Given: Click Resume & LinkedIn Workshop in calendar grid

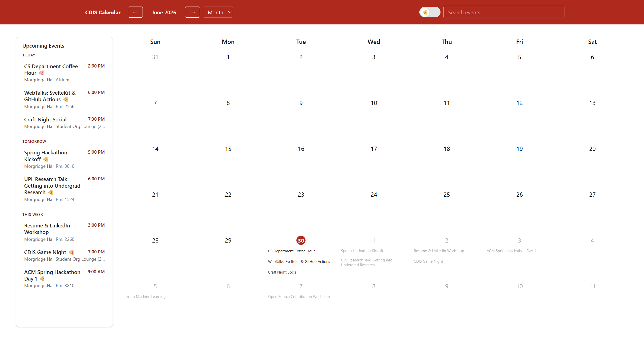Looking at the screenshot, I should (x=439, y=251).
